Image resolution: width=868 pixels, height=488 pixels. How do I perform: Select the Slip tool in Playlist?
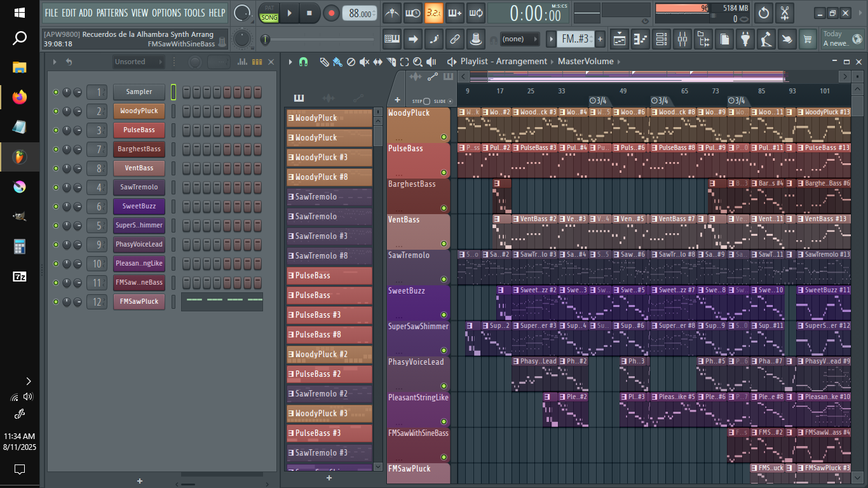pyautogui.click(x=377, y=62)
